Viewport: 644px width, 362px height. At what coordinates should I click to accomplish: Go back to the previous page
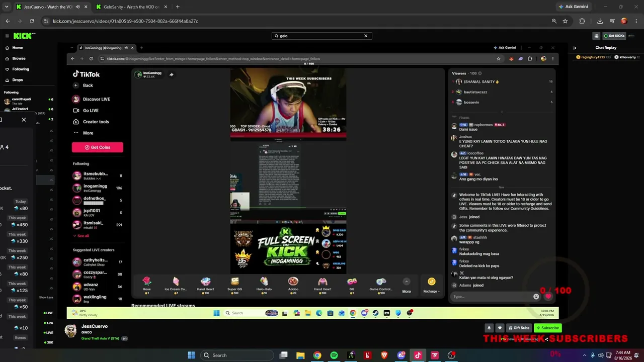click(x=8, y=21)
